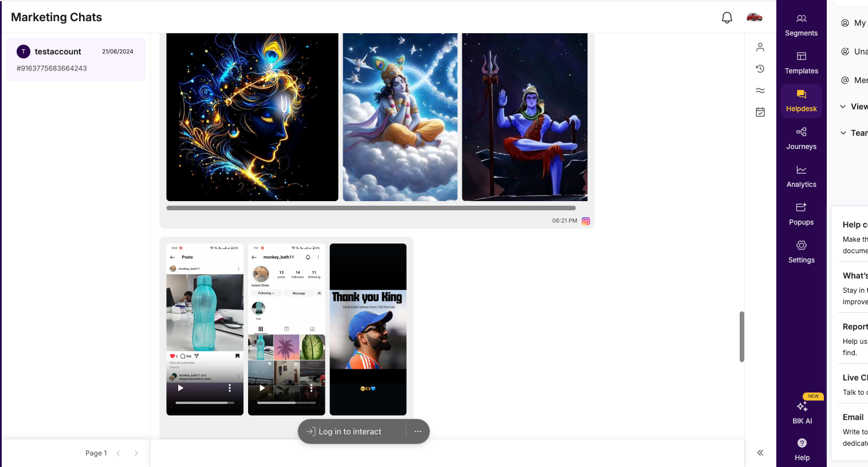868x467 pixels.
Task: Click the wavy lines icon in chat side rail
Action: click(x=760, y=91)
